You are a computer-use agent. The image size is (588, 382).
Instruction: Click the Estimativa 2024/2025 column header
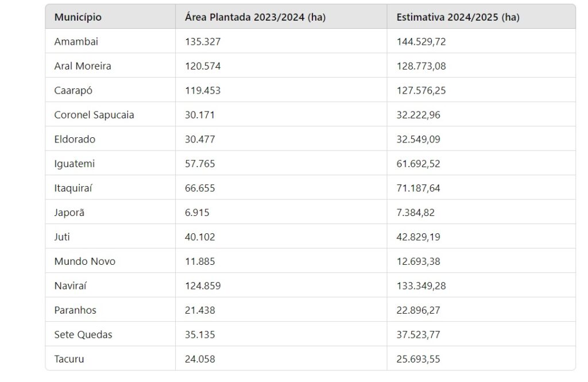(458, 17)
